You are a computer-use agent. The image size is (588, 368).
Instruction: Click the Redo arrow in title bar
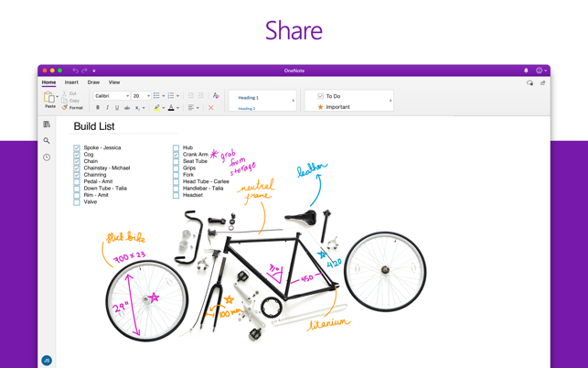[84, 70]
